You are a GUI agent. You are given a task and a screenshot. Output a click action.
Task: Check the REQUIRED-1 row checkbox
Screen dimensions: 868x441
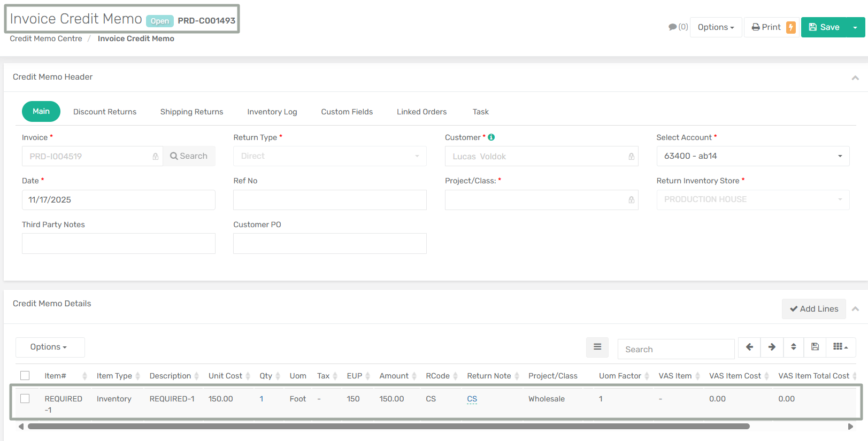coord(25,399)
